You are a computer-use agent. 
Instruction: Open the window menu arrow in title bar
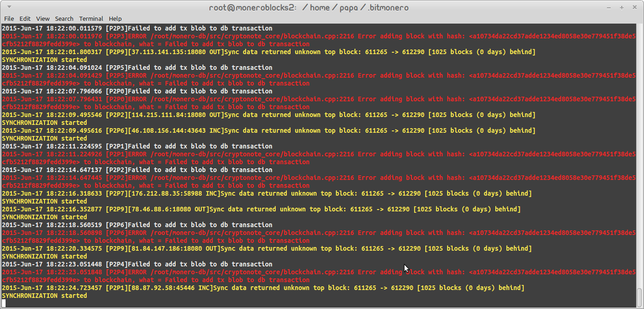(10, 7)
